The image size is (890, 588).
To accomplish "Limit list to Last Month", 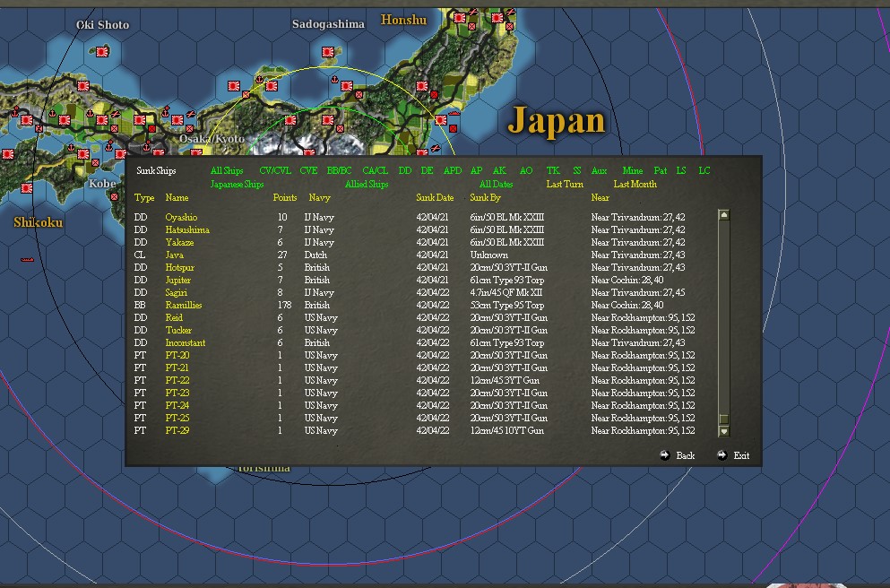I will [635, 184].
